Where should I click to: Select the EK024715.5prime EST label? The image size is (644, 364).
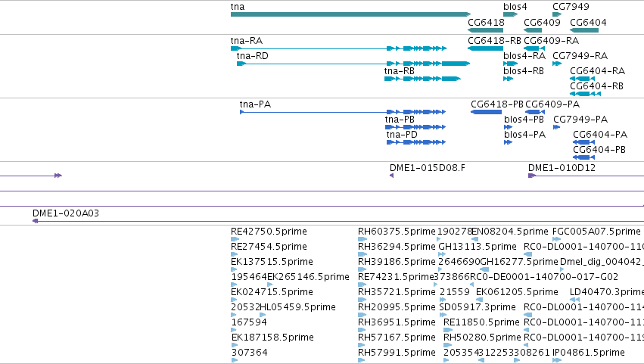pyautogui.click(x=272, y=293)
